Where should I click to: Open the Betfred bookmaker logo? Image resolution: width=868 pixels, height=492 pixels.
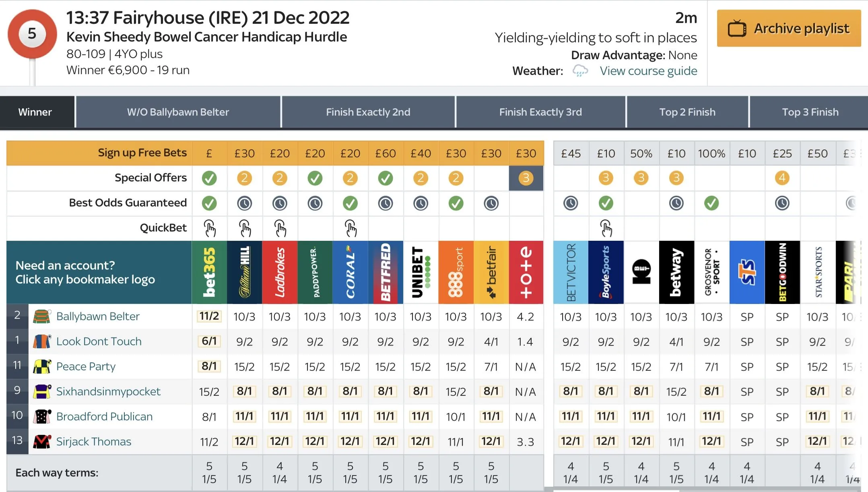[386, 272]
